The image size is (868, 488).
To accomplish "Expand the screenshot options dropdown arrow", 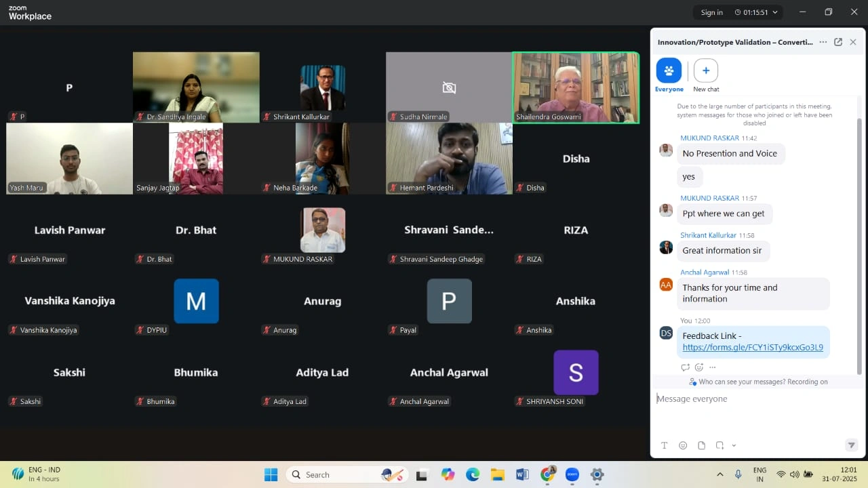I will tap(734, 445).
